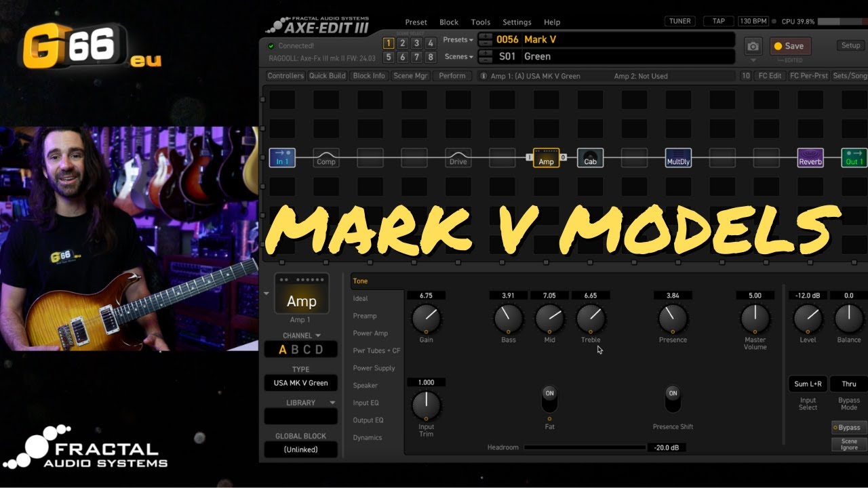This screenshot has width=868, height=488.
Task: Click the camera snapshot icon
Action: [x=753, y=46]
